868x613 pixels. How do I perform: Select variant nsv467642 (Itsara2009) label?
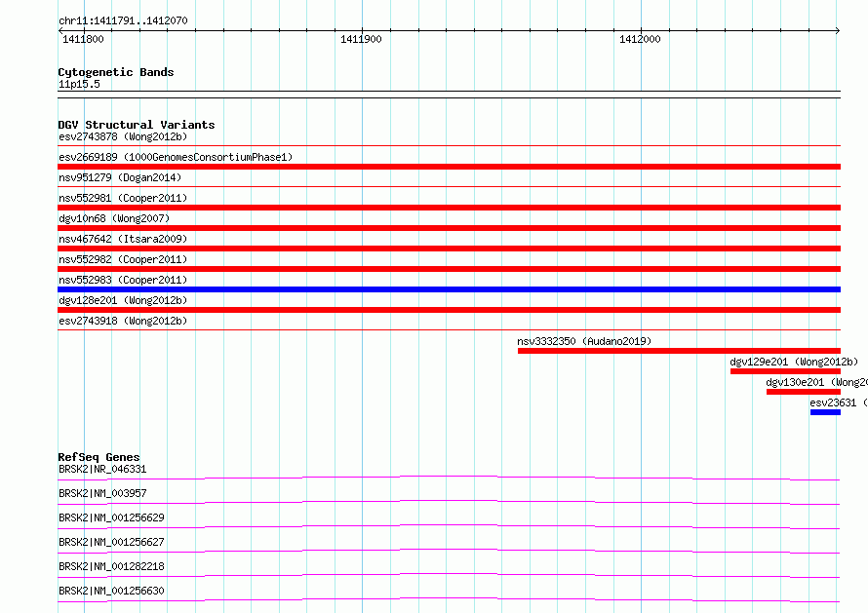click(x=123, y=239)
